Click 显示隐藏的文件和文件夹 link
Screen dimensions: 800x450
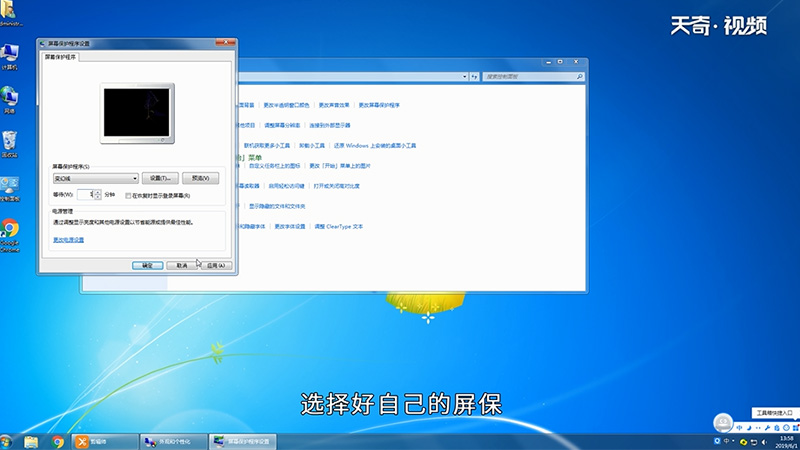point(277,207)
